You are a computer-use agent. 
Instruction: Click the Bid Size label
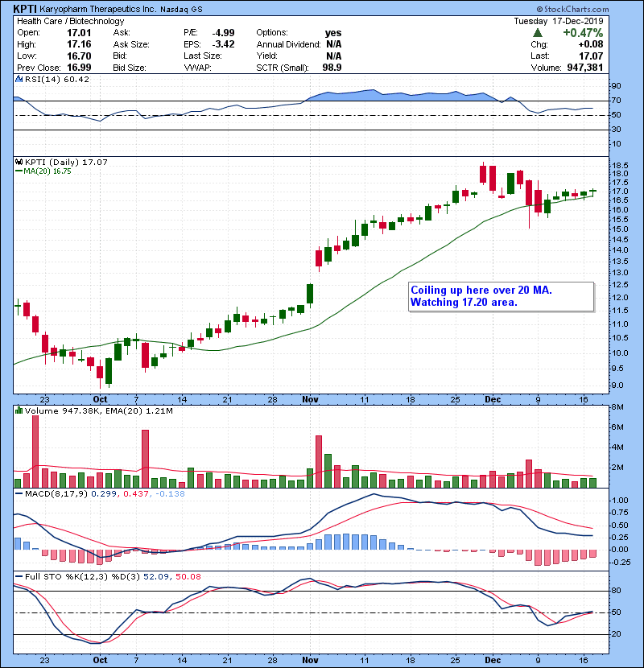(130, 68)
